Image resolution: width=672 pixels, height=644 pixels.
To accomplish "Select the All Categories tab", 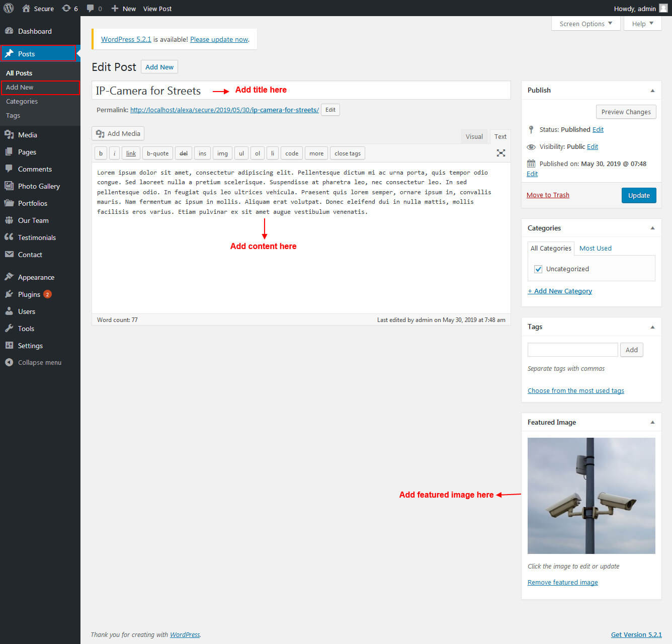I will 551,248.
